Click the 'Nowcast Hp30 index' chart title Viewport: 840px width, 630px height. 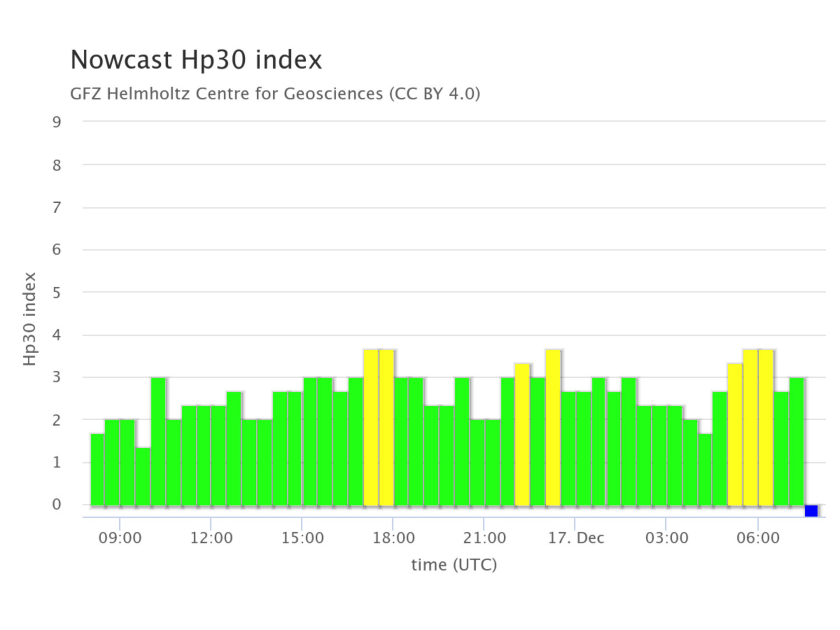(x=196, y=60)
